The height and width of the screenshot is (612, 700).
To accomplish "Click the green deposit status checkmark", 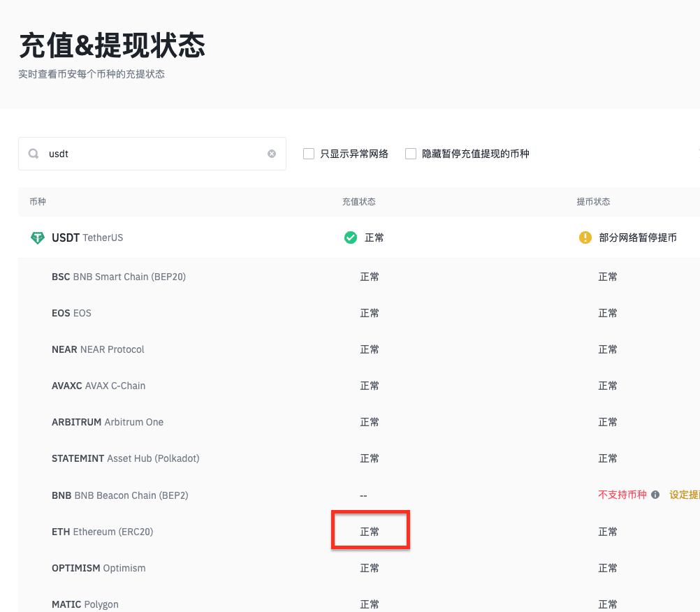I will point(351,238).
